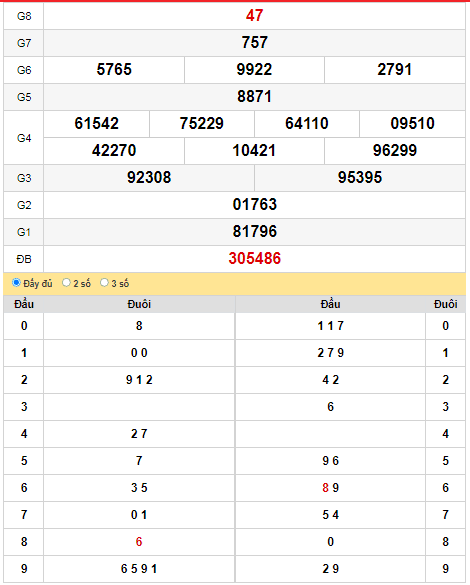Click the G5 result 8871
470x585 pixels.
[254, 97]
